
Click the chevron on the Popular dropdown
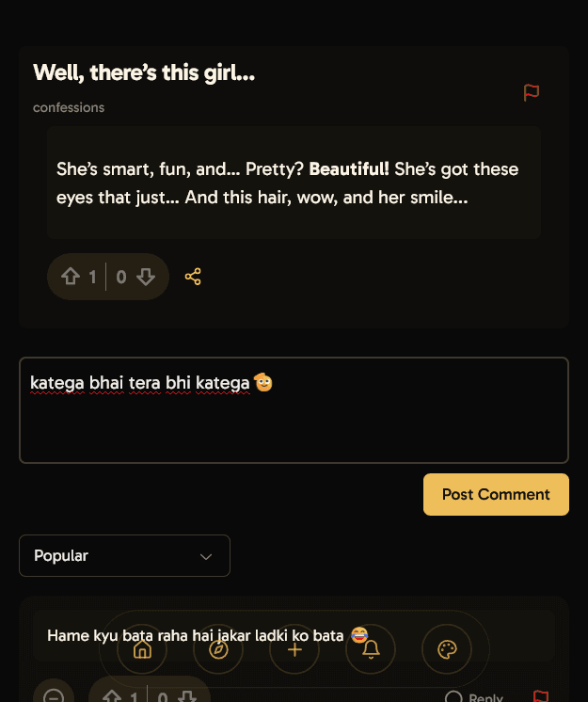click(206, 556)
